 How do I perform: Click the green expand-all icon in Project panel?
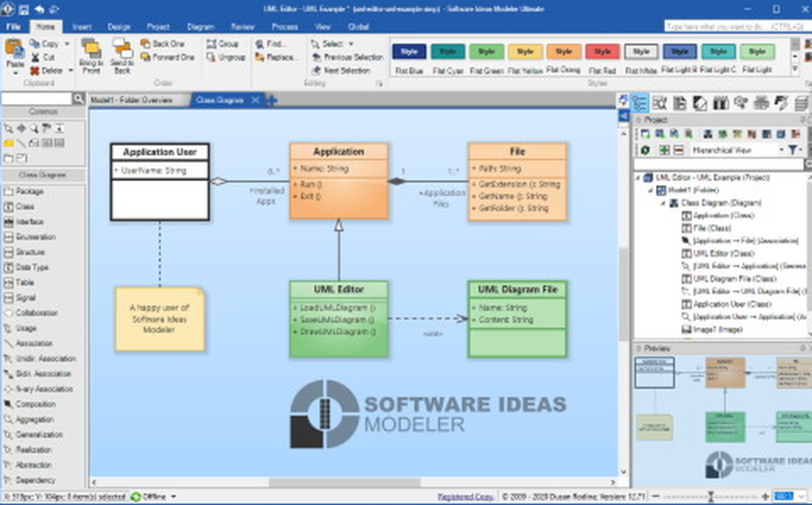pyautogui.click(x=664, y=149)
